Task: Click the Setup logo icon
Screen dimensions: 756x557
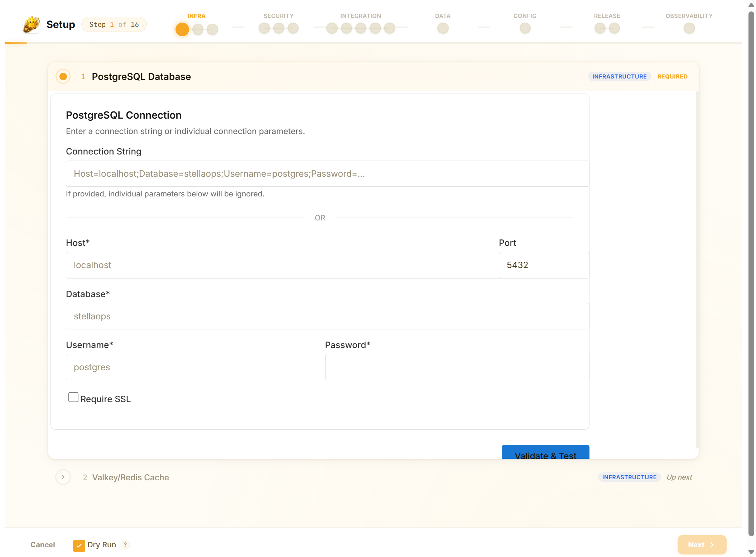Action: pyautogui.click(x=31, y=24)
